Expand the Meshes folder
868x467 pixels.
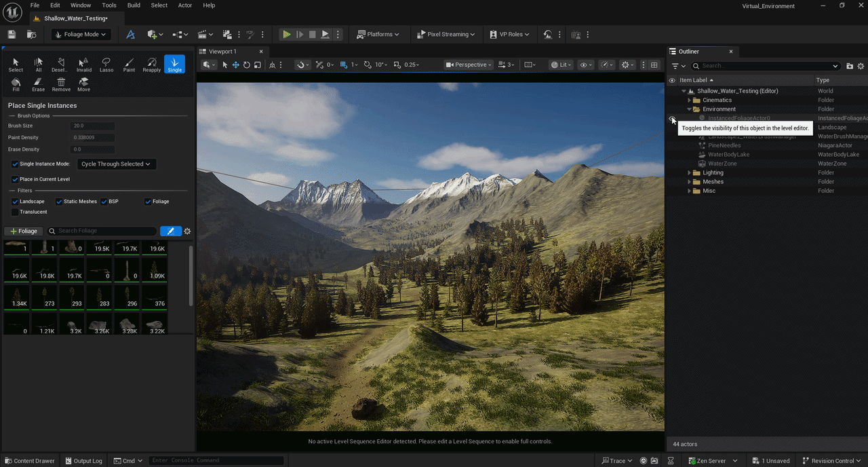coord(689,182)
